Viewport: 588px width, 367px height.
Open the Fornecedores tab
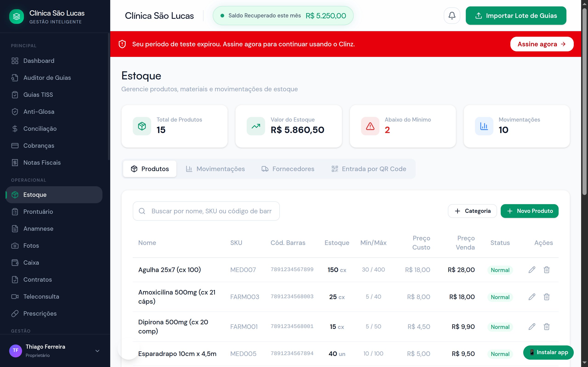tap(288, 169)
